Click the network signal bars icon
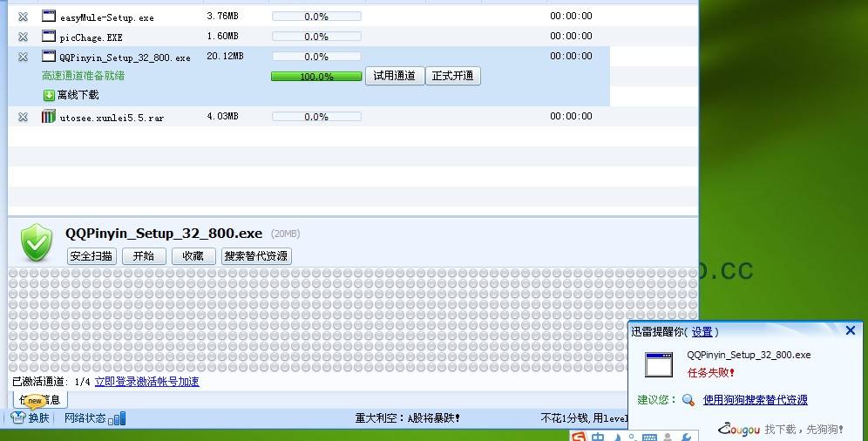The height and width of the screenshot is (441, 868). [x=118, y=419]
